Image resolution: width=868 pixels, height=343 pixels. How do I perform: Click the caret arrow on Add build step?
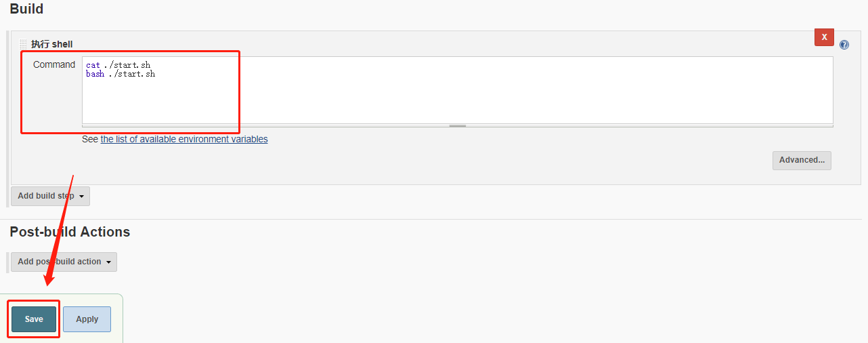tap(82, 197)
